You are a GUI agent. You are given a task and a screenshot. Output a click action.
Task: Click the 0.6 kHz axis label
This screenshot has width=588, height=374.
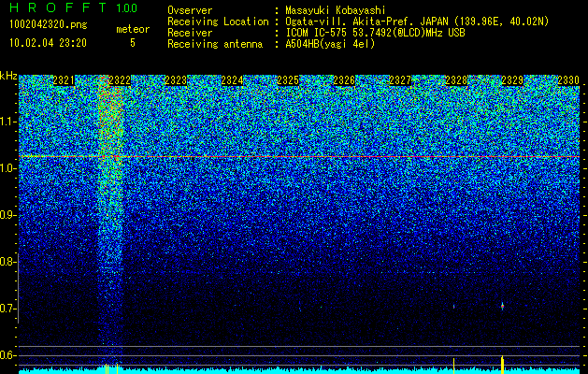pyautogui.click(x=7, y=355)
